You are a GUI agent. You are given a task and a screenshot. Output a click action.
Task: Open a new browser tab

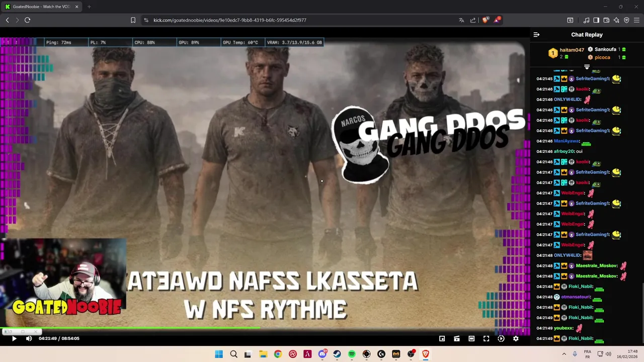coord(89,7)
